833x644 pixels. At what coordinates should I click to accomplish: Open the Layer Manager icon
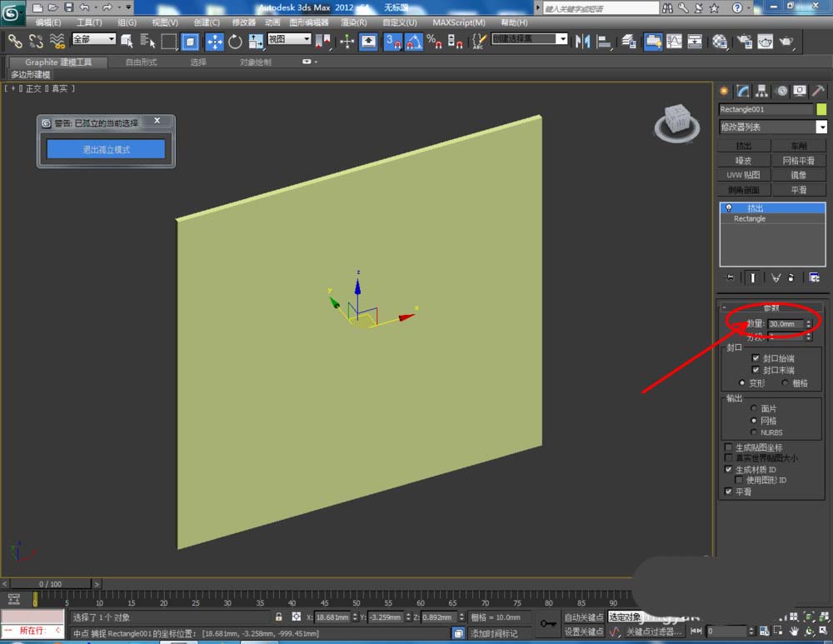(629, 41)
